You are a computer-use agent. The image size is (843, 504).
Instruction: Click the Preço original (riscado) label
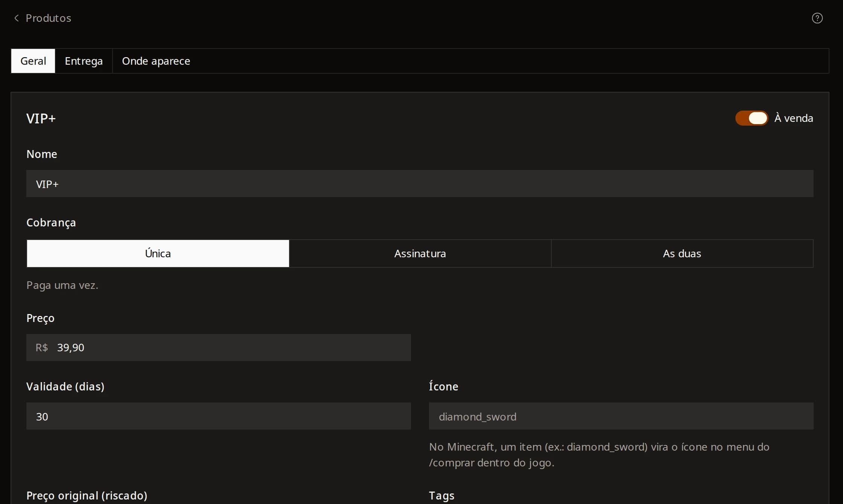pyautogui.click(x=87, y=496)
